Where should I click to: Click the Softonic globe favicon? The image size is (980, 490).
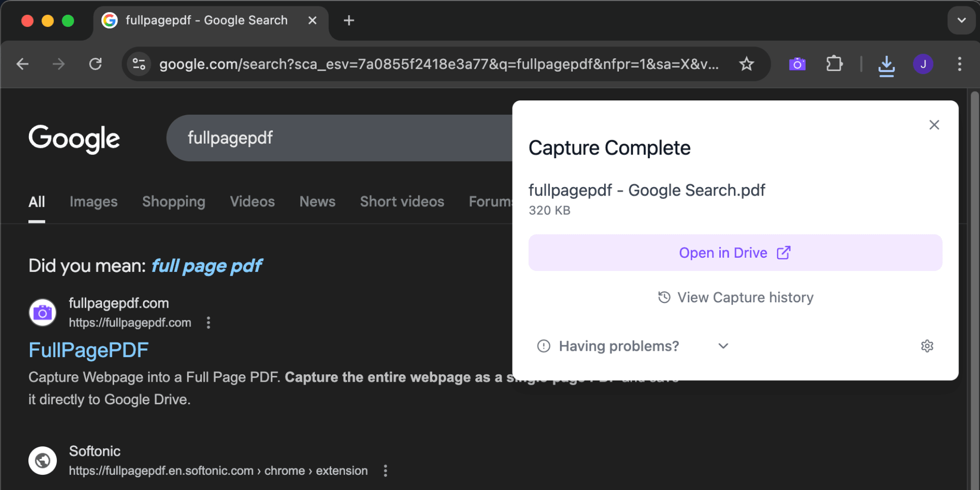(43, 461)
